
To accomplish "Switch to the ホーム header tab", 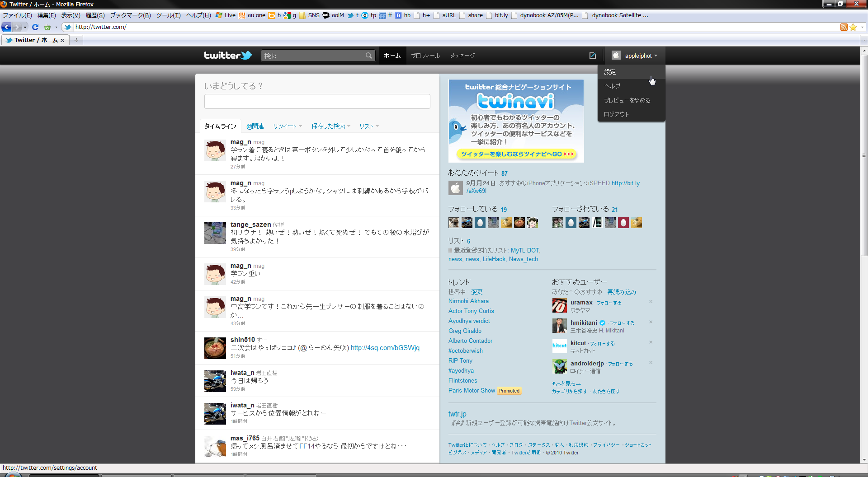I will click(x=392, y=56).
